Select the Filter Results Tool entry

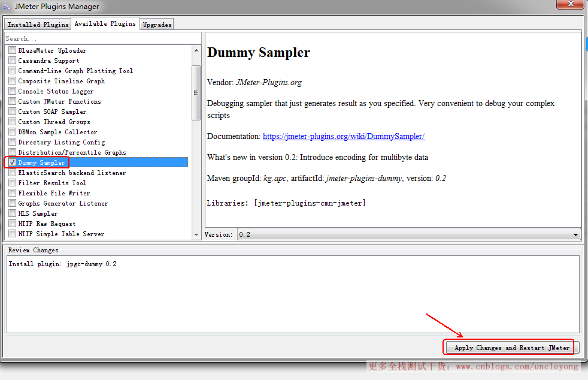(x=52, y=183)
